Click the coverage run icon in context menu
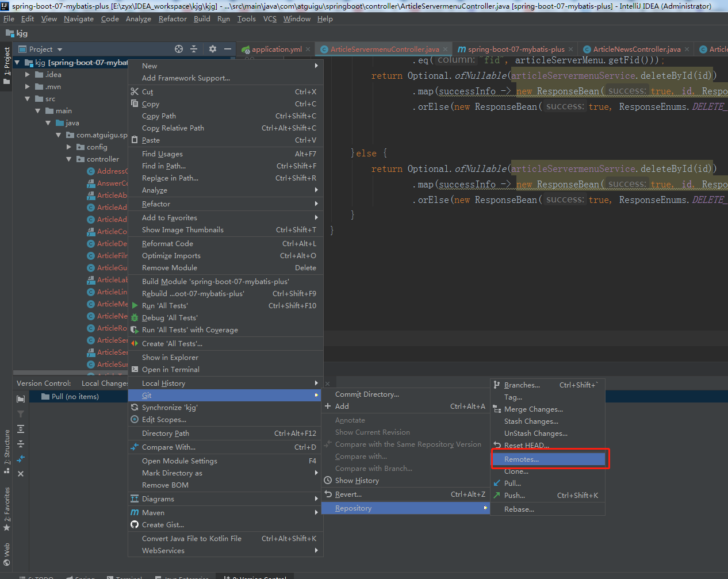The image size is (728, 579). [135, 329]
